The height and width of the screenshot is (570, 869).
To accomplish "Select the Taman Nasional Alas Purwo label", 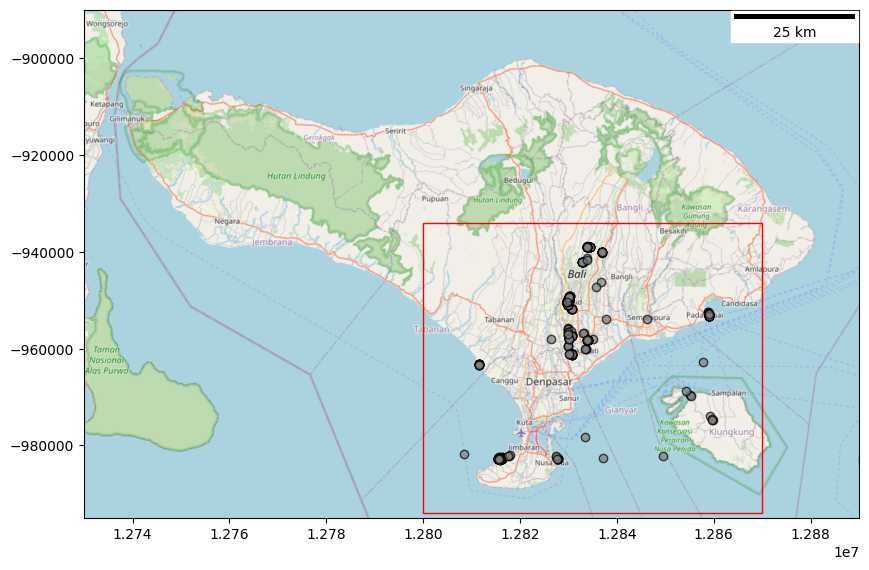I will pos(105,360).
